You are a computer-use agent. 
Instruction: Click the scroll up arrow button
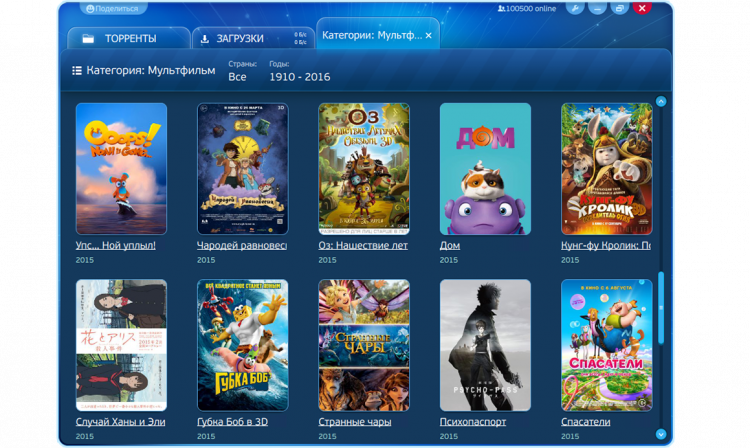coord(661,101)
